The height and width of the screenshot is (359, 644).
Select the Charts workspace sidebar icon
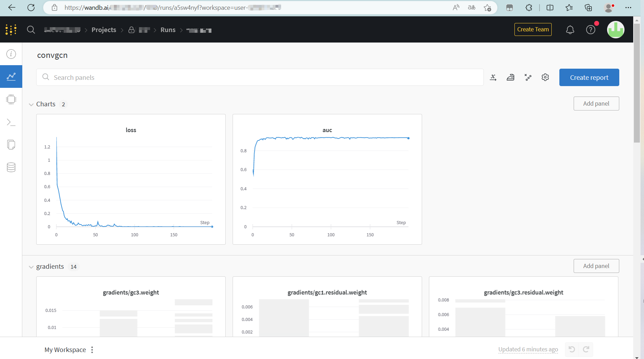pos(11,76)
